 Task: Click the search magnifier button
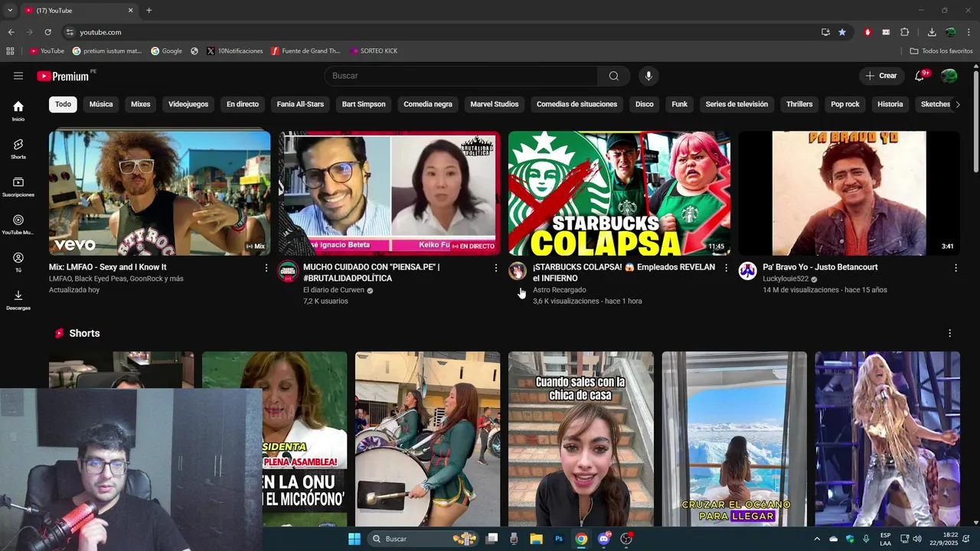tap(614, 76)
